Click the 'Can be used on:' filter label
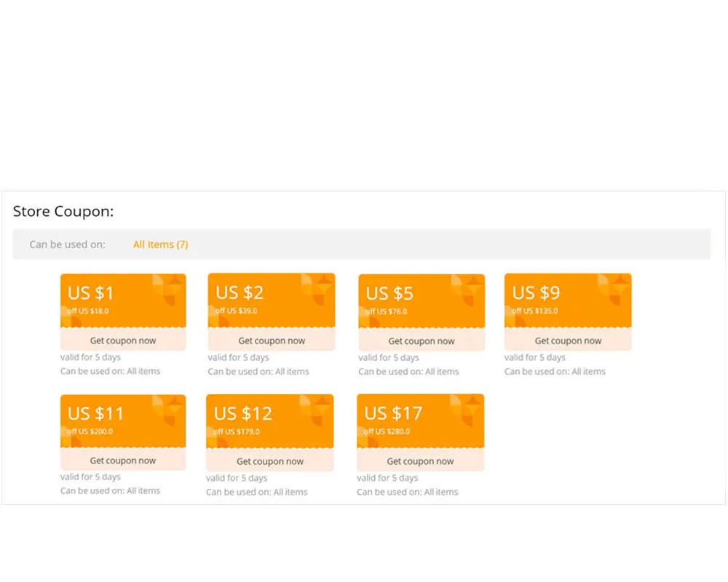 point(67,244)
